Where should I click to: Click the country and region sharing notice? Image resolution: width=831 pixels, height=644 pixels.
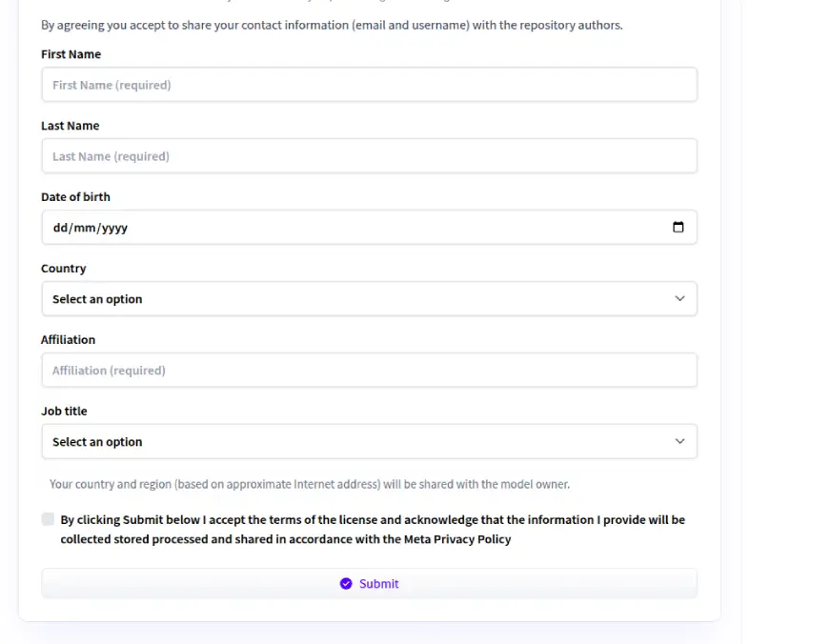click(310, 485)
